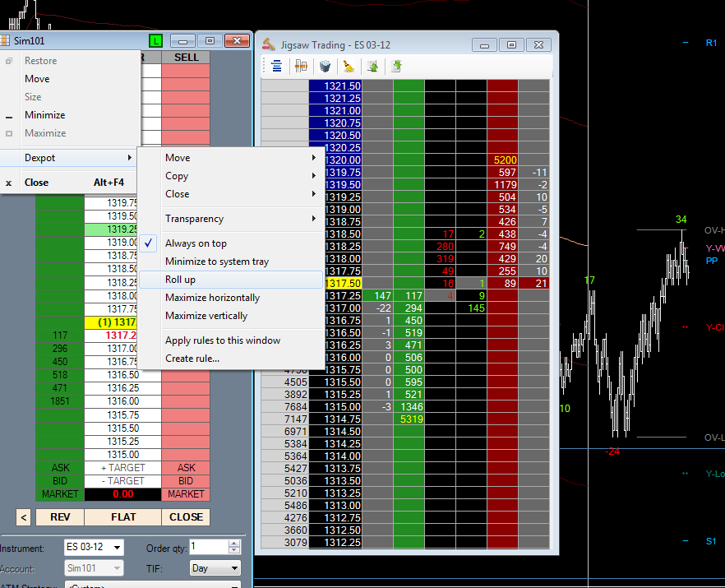725x588 pixels.
Task: Click the R1 pivot label on chart
Action: [711, 43]
